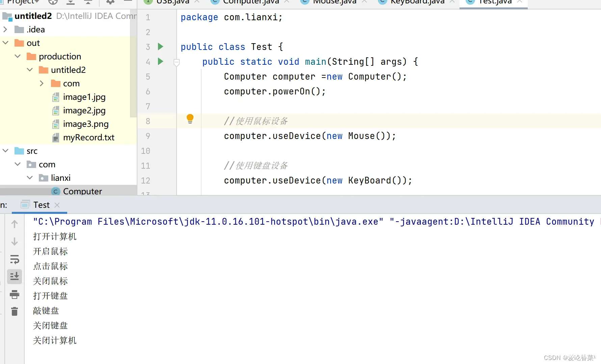
Task: Open Project tool window settings gear
Action: 110,2
